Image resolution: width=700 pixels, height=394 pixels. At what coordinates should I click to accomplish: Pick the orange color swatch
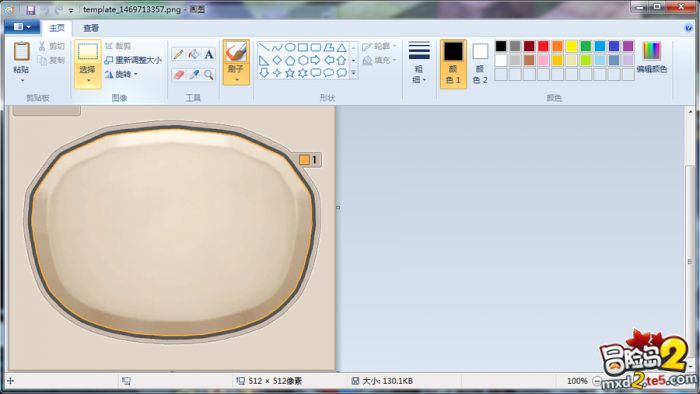tap(558, 46)
